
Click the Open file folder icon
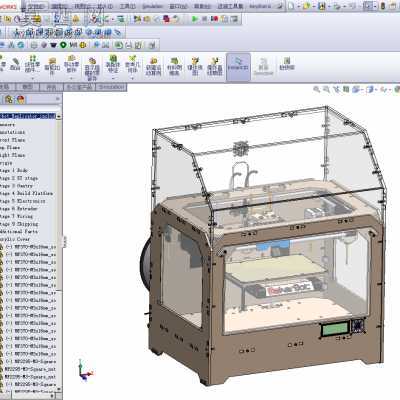[307, 6]
